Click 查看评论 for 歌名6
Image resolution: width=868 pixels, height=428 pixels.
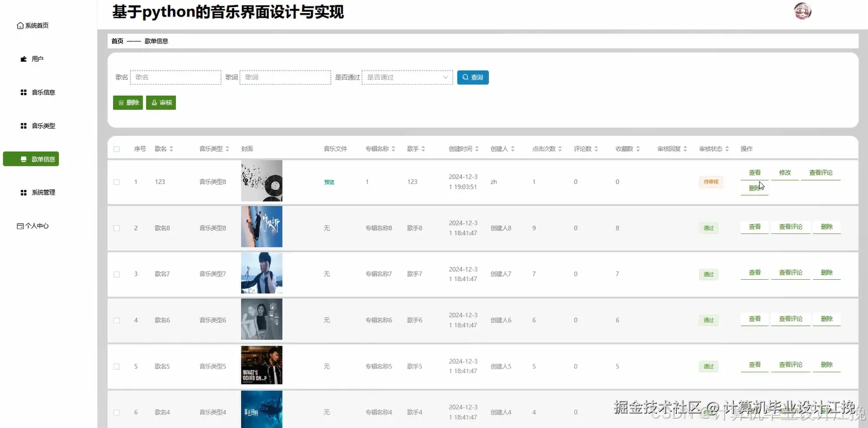click(790, 319)
